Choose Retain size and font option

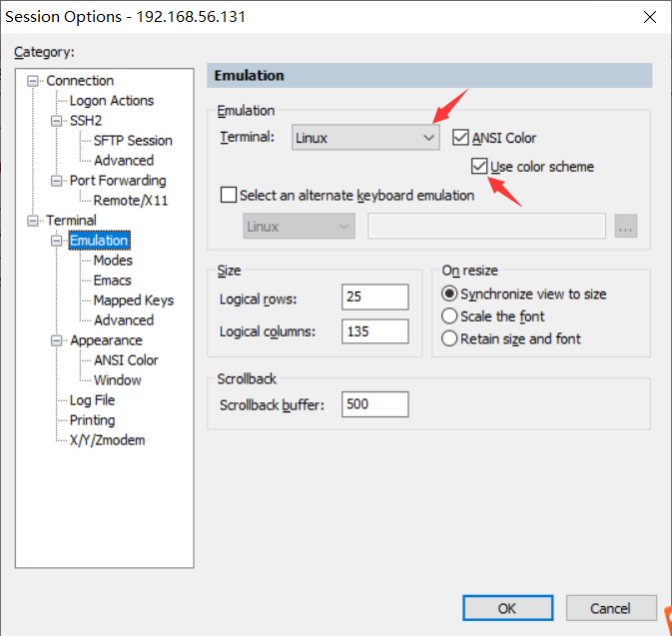tap(449, 338)
